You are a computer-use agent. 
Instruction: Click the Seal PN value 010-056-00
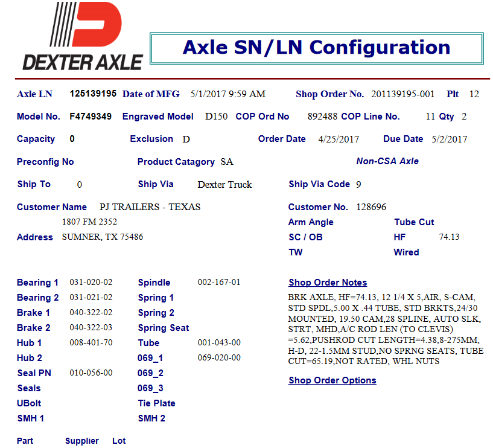click(x=91, y=373)
